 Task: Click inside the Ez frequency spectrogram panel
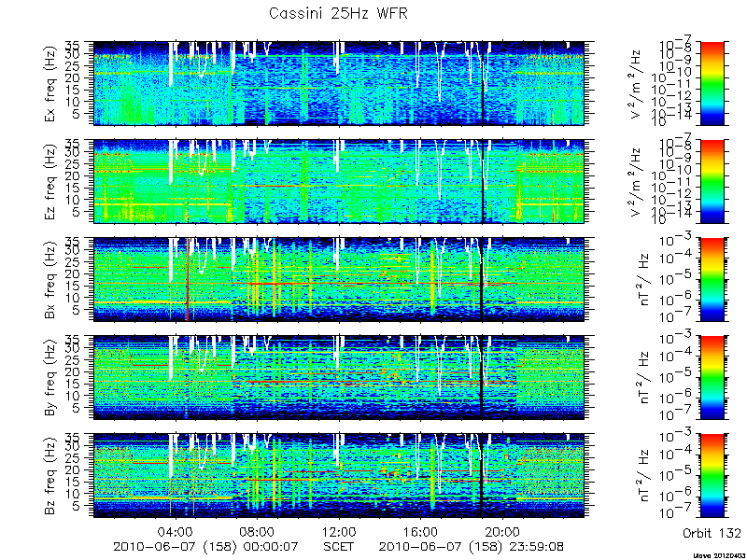pyautogui.click(x=338, y=181)
